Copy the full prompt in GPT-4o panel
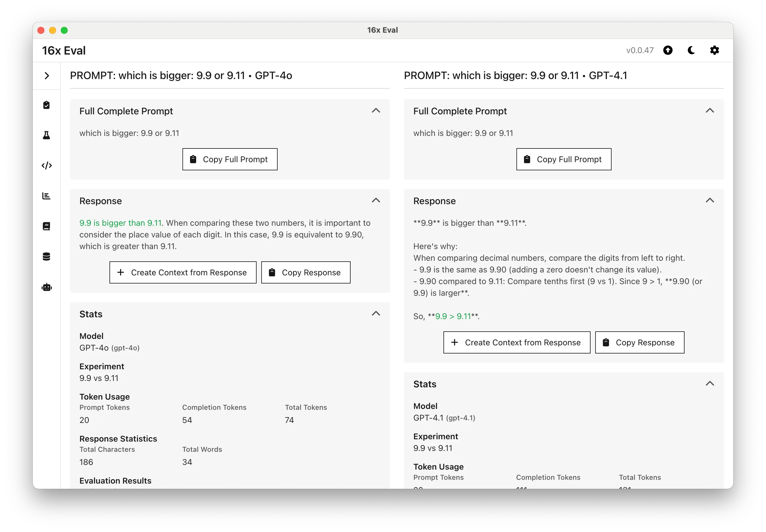 (x=230, y=159)
